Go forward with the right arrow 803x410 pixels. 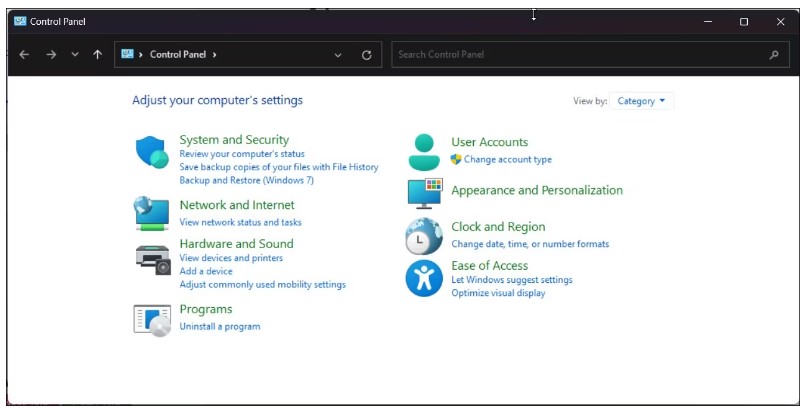(51, 54)
